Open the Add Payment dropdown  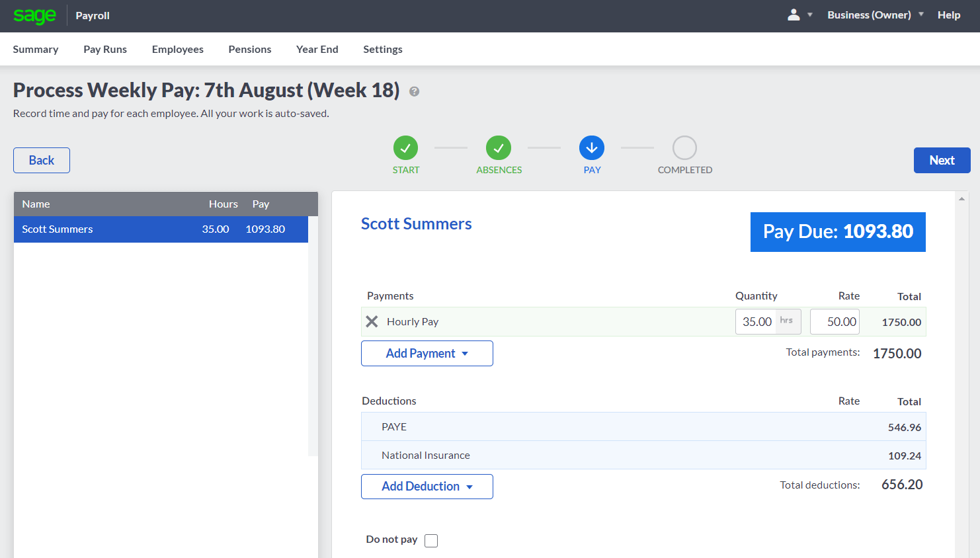point(427,353)
